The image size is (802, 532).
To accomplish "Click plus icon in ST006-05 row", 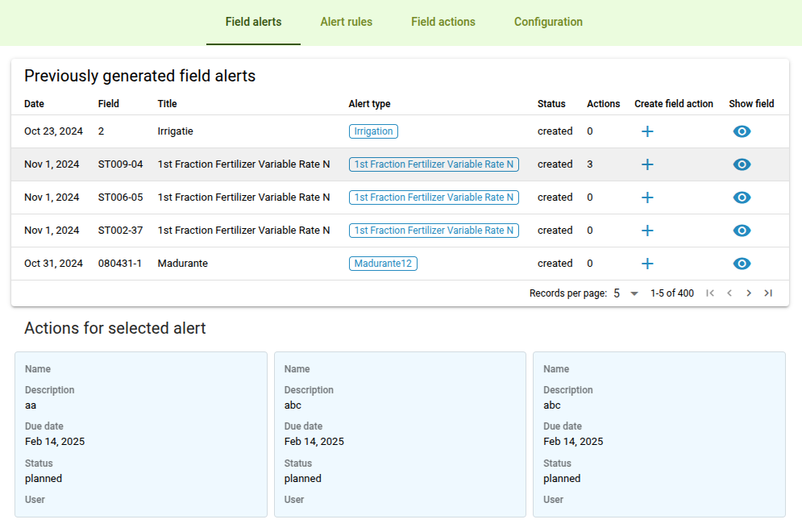I will (646, 197).
